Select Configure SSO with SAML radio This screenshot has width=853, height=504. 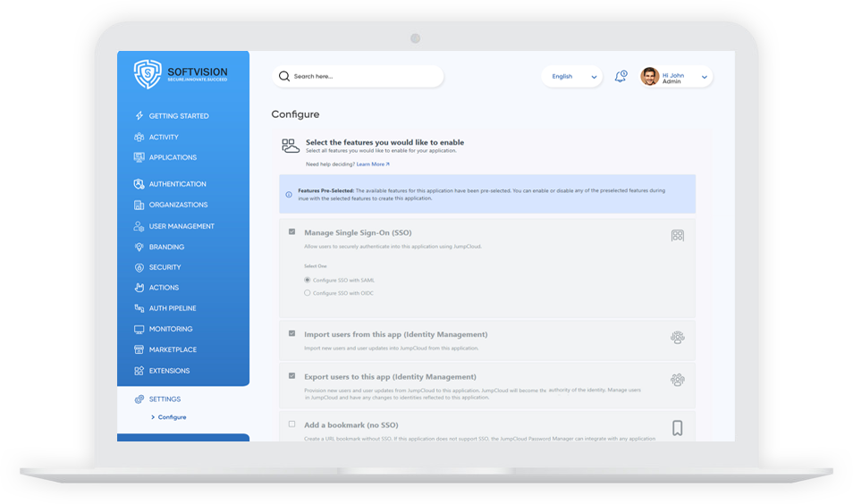[308, 280]
